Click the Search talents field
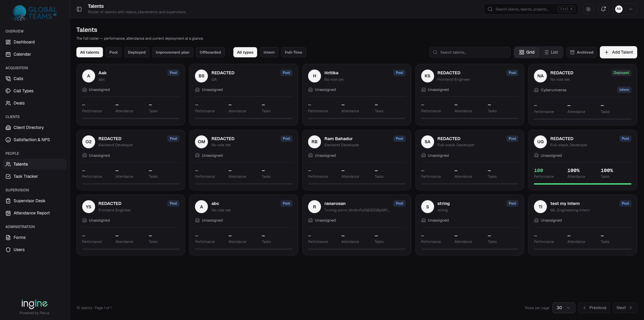 (x=470, y=52)
